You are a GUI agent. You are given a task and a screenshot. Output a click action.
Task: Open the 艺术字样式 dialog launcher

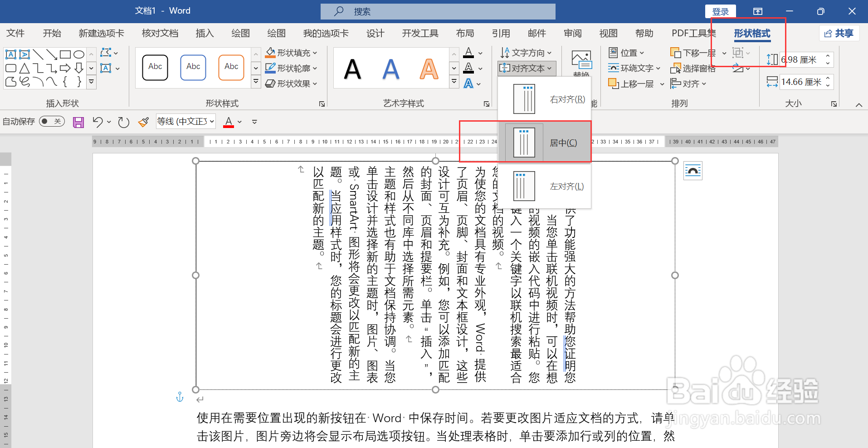click(487, 104)
